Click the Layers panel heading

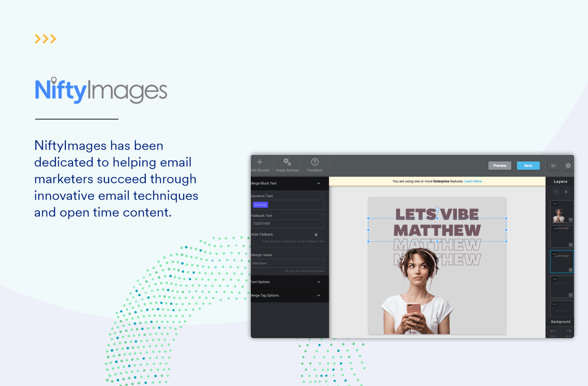click(x=561, y=182)
